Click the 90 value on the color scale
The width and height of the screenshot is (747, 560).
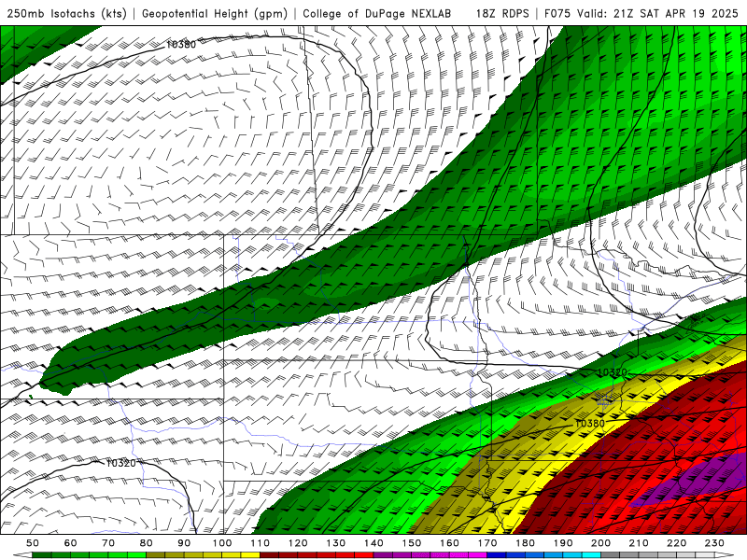click(x=184, y=543)
